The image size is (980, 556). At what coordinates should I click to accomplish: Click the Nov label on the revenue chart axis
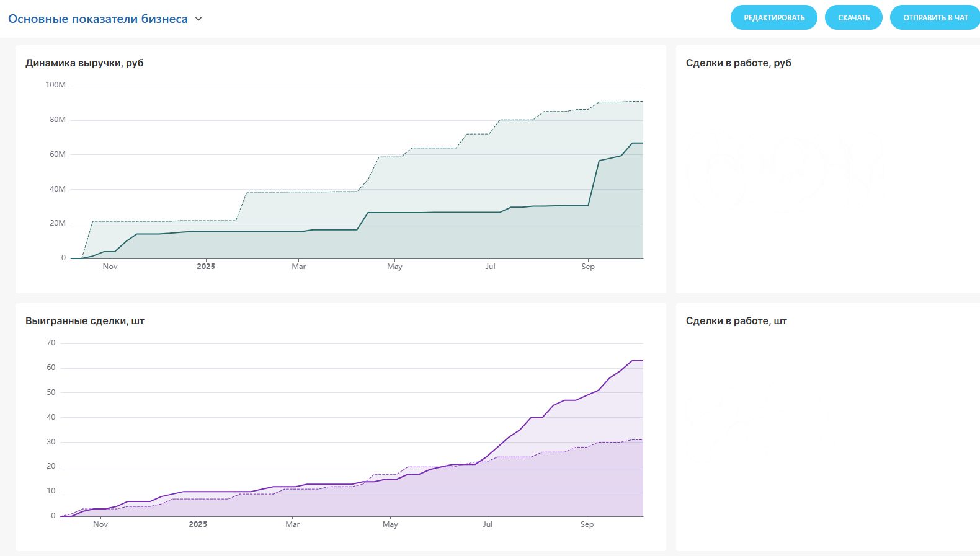point(110,267)
